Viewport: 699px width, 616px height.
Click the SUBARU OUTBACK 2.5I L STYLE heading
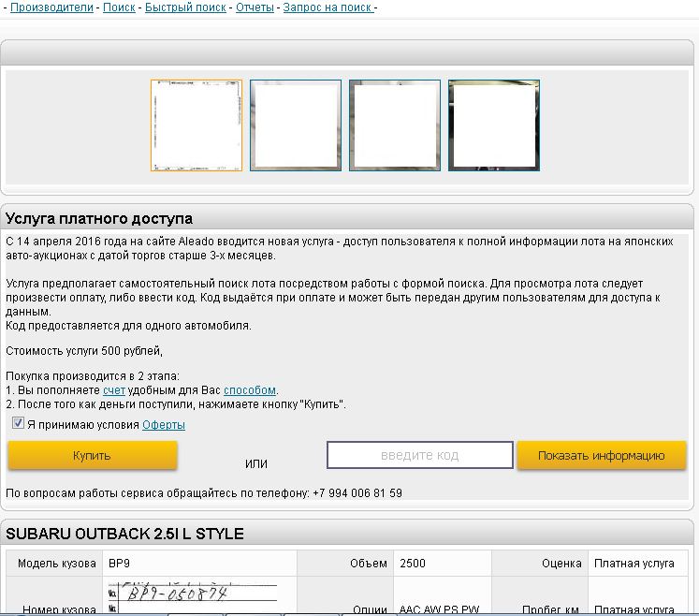(x=124, y=534)
